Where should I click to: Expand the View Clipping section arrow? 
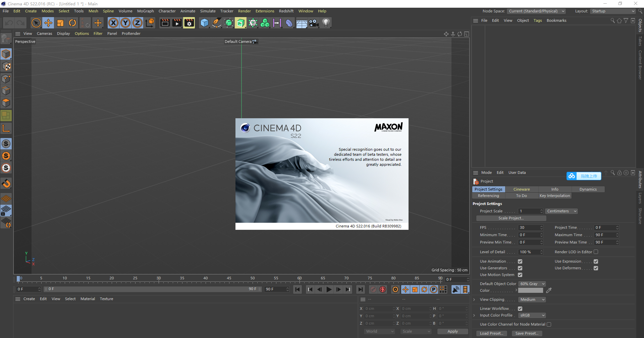point(474,299)
